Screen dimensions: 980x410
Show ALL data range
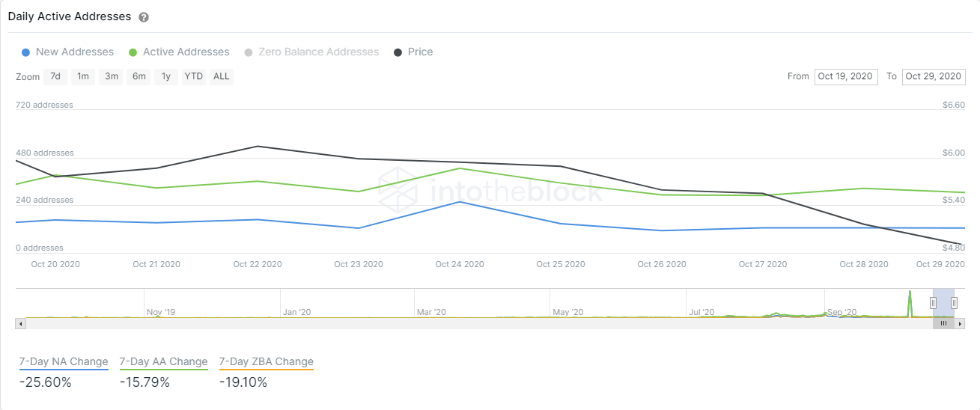click(x=222, y=76)
